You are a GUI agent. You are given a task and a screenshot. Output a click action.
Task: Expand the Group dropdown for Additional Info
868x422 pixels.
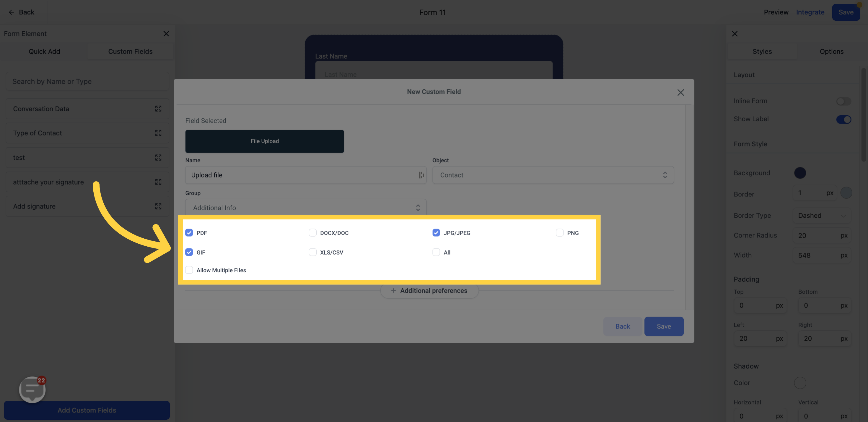[x=418, y=208]
